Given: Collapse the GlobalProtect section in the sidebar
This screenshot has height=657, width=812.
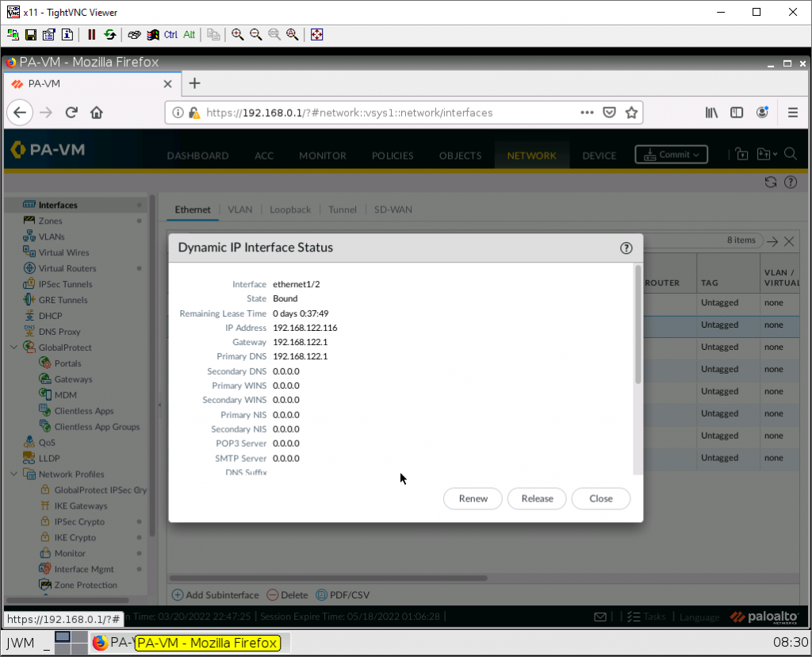Looking at the screenshot, I should (x=13, y=347).
